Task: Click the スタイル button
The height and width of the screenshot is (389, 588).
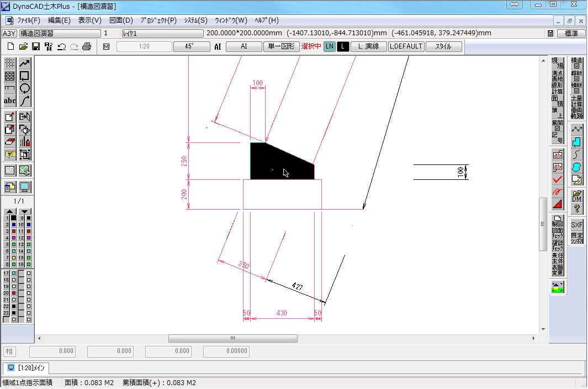Action: pyautogui.click(x=444, y=46)
